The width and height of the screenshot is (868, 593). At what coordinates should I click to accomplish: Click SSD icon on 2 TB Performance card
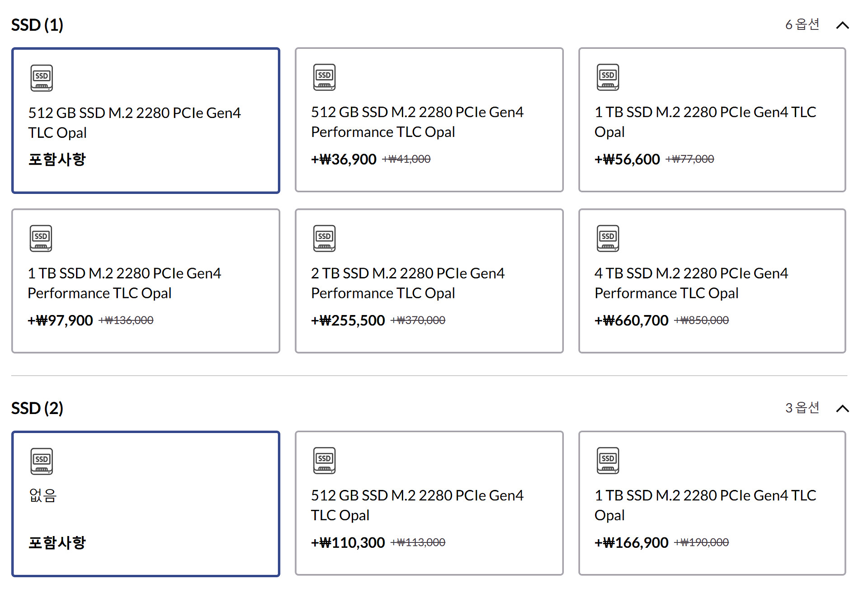(324, 238)
